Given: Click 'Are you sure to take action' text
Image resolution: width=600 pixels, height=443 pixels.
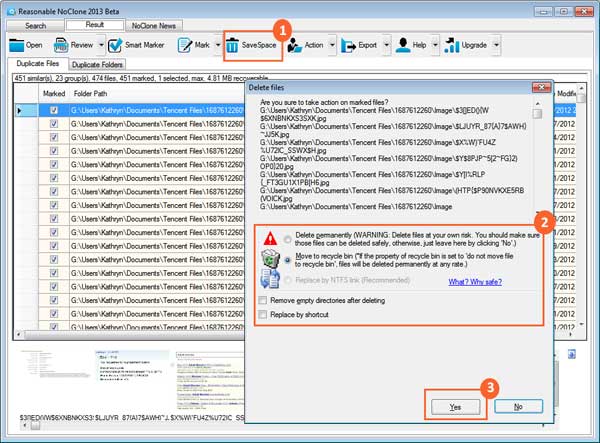Looking at the screenshot, I should 324,103.
